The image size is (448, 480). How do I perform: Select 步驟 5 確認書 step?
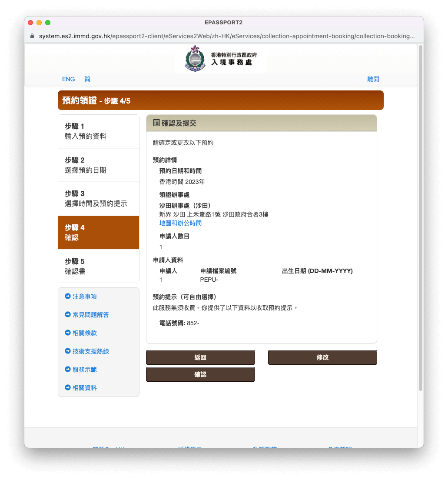click(x=99, y=267)
